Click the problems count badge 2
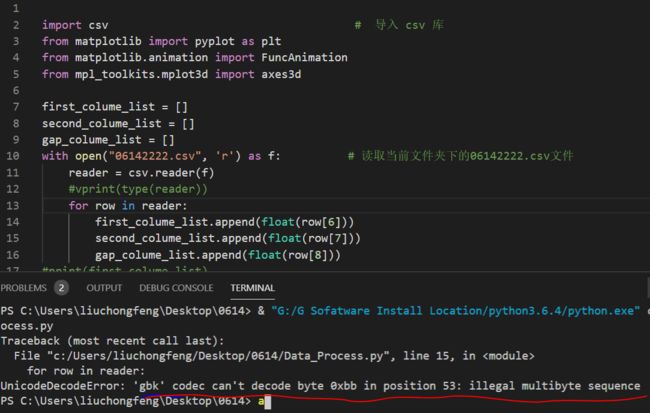Screen dimensions: 650x413 coord(61,288)
